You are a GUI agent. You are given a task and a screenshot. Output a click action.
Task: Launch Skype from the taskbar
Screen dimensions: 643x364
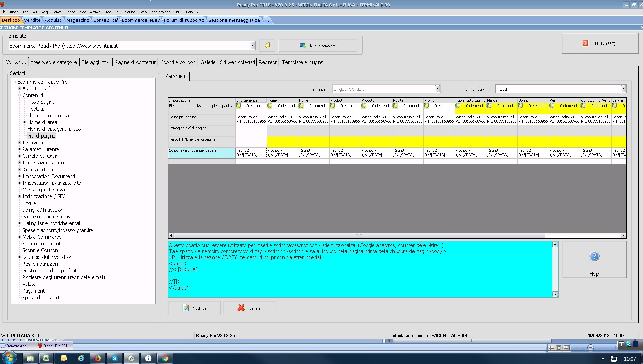point(115,358)
